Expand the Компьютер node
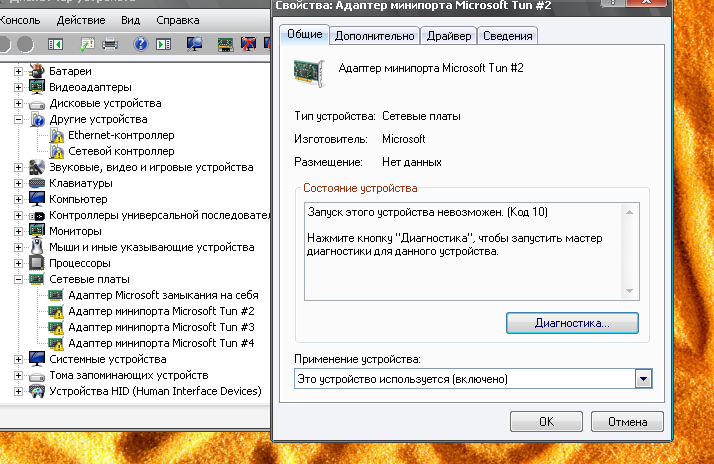 pyautogui.click(x=18, y=199)
